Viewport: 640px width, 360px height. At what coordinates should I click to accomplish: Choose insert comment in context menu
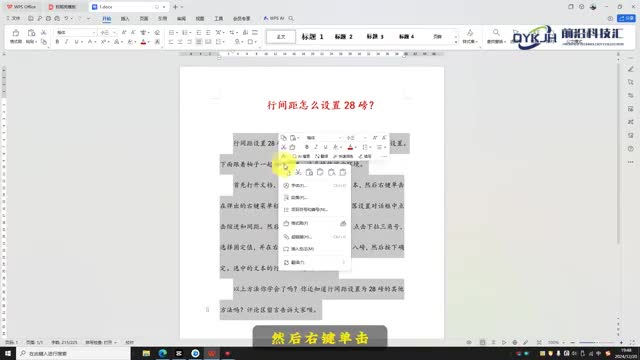point(314,249)
